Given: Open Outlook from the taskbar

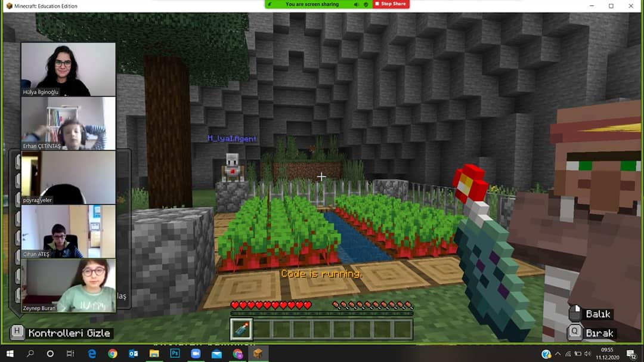Looking at the screenshot, I should click(x=132, y=354).
